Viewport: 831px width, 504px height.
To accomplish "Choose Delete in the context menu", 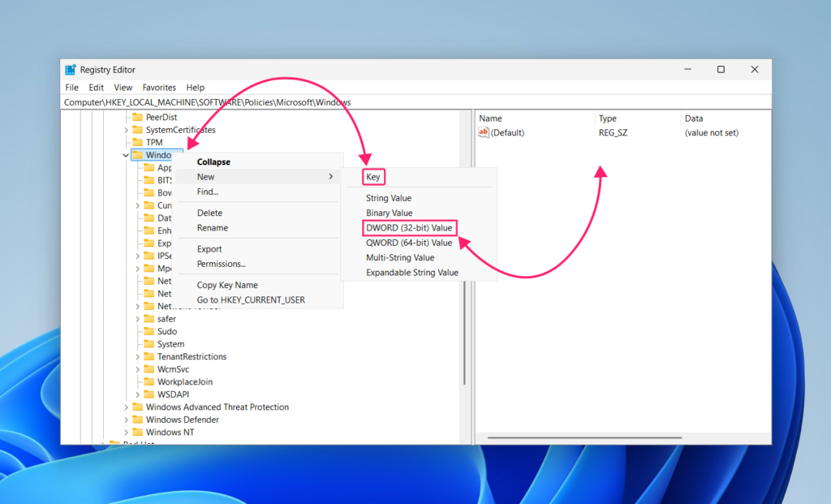I will [x=258, y=213].
